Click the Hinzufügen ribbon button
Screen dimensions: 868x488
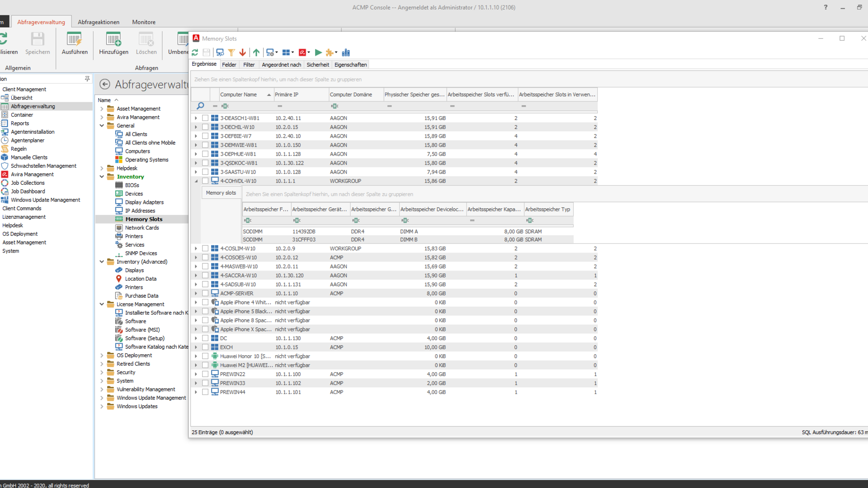113,43
